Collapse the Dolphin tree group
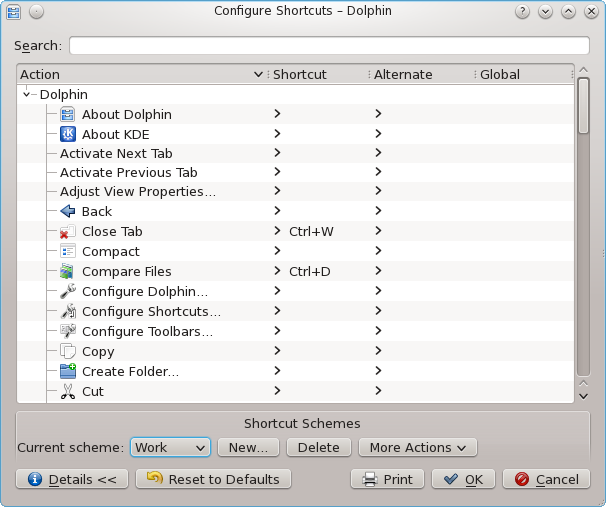 coord(28,94)
